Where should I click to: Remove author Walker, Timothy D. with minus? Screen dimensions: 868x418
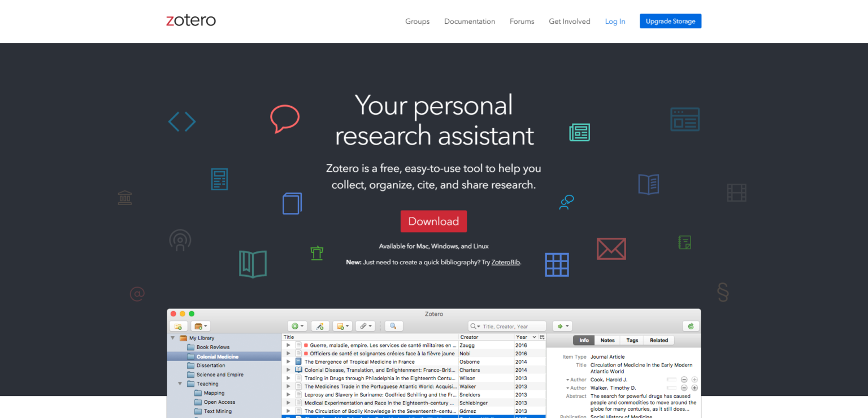pyautogui.click(x=684, y=388)
